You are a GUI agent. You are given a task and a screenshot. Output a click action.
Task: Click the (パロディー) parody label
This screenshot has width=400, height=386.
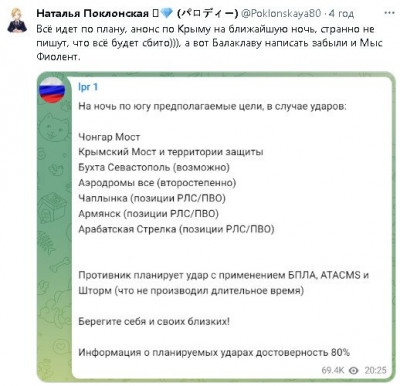click(207, 13)
